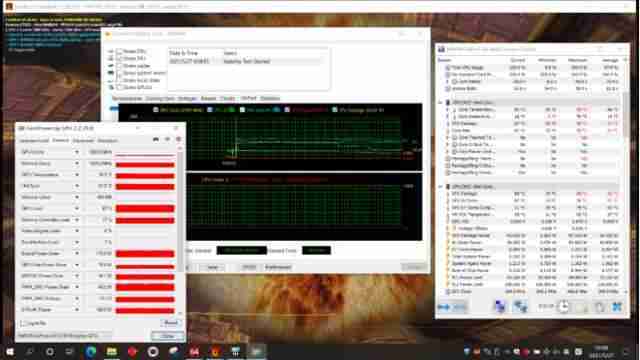
Task: Toggle Stress CPU checkbox in AIDA64
Action: click(x=120, y=51)
